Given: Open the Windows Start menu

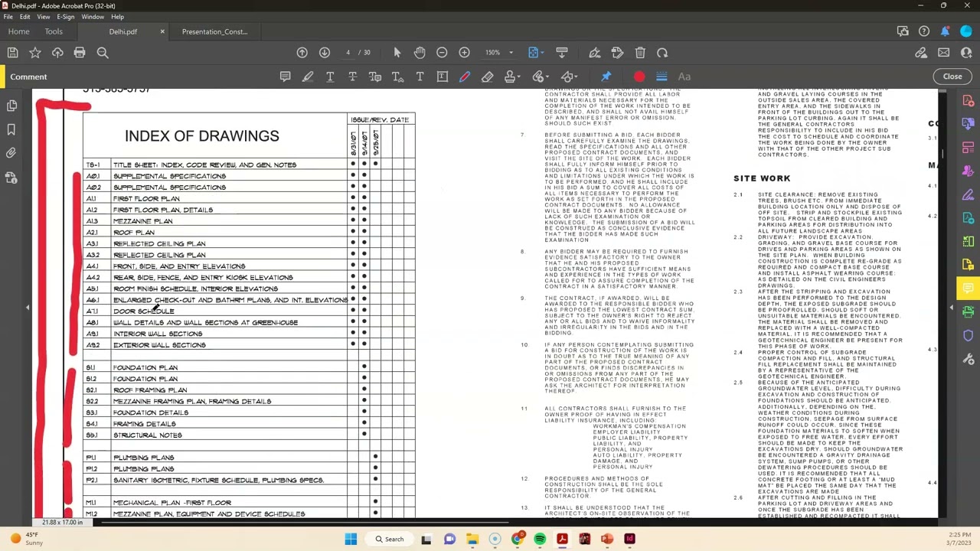Looking at the screenshot, I should pyautogui.click(x=351, y=539).
